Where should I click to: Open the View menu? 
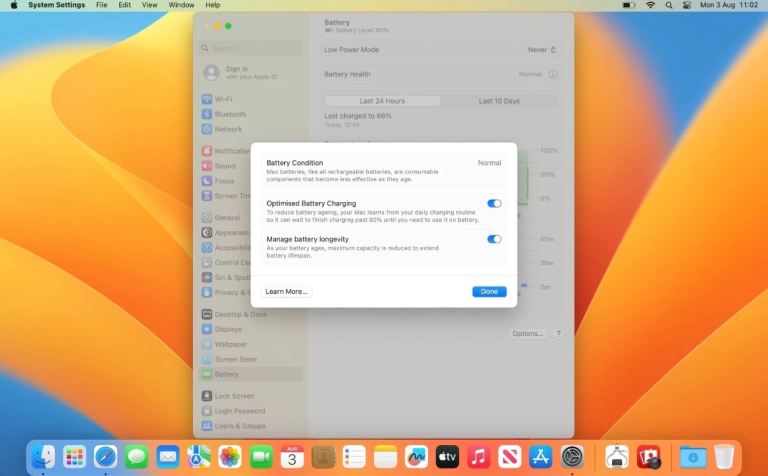coord(149,5)
